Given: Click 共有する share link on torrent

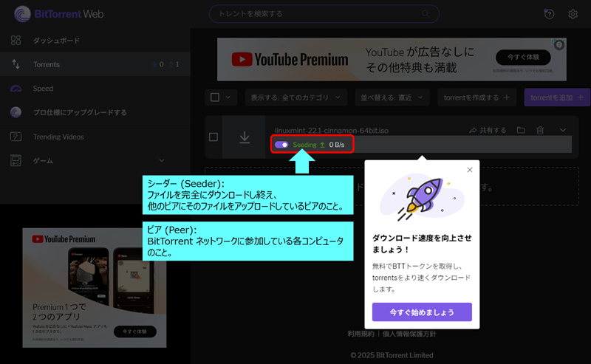Looking at the screenshot, I should 488,131.
